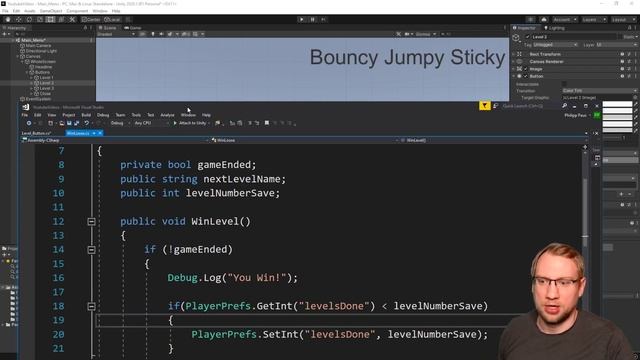Select EventSystem in Hierarchy
The width and height of the screenshot is (640, 360).
point(38,99)
